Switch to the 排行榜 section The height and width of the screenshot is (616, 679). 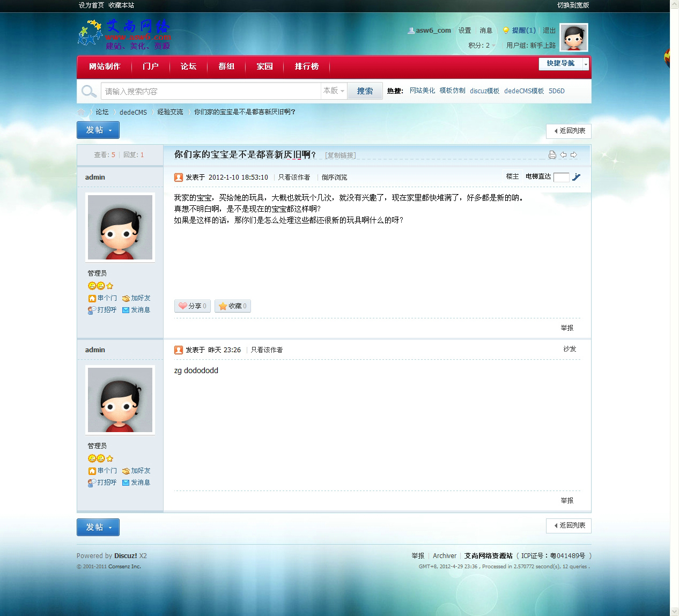pos(307,67)
